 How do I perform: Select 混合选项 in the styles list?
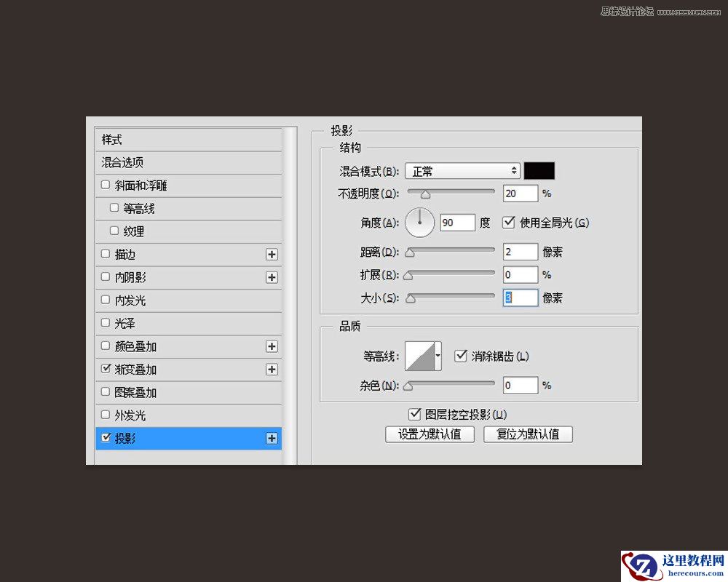pyautogui.click(x=122, y=162)
